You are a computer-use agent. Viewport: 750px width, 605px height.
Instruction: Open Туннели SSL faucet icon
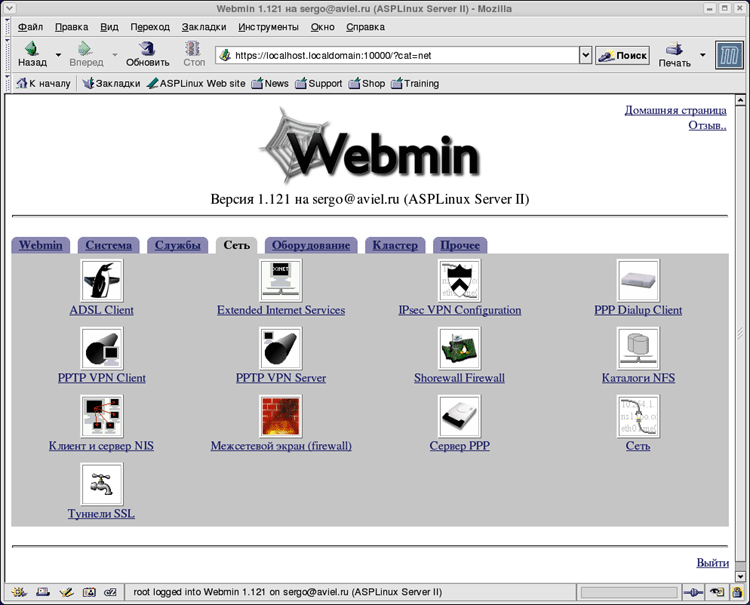coord(101,484)
